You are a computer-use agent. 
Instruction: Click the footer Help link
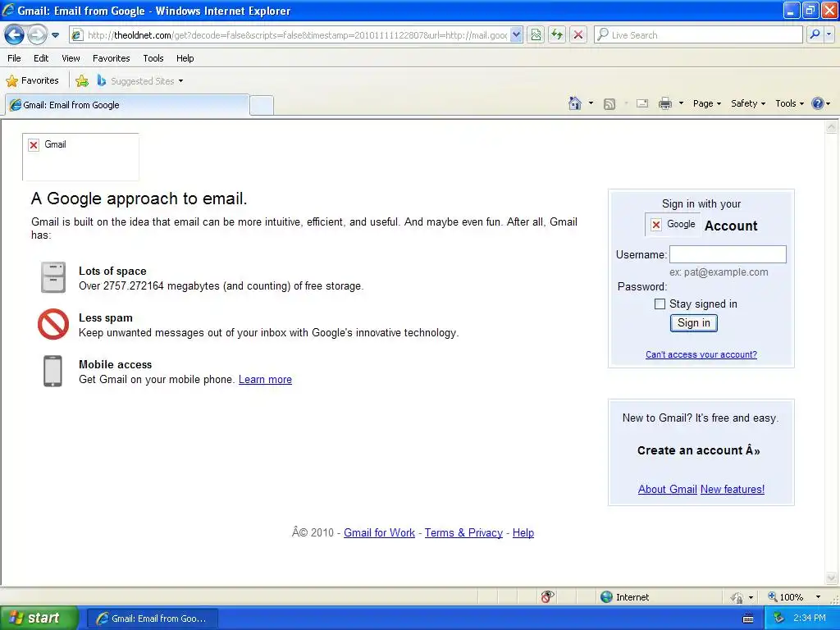(x=523, y=532)
